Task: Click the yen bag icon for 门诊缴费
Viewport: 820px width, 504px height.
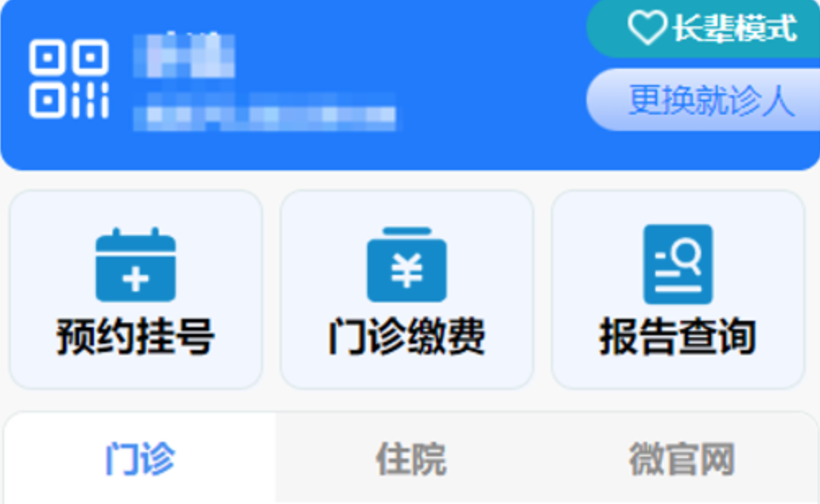Action: pos(407,264)
